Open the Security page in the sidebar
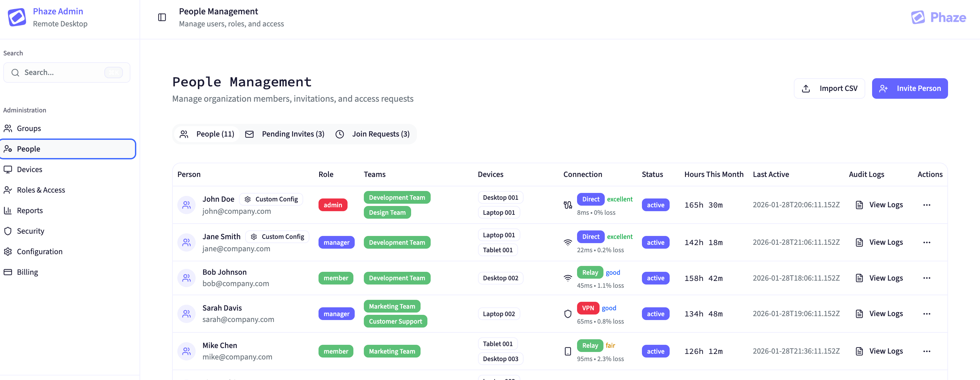This screenshot has height=380, width=980. [30, 231]
